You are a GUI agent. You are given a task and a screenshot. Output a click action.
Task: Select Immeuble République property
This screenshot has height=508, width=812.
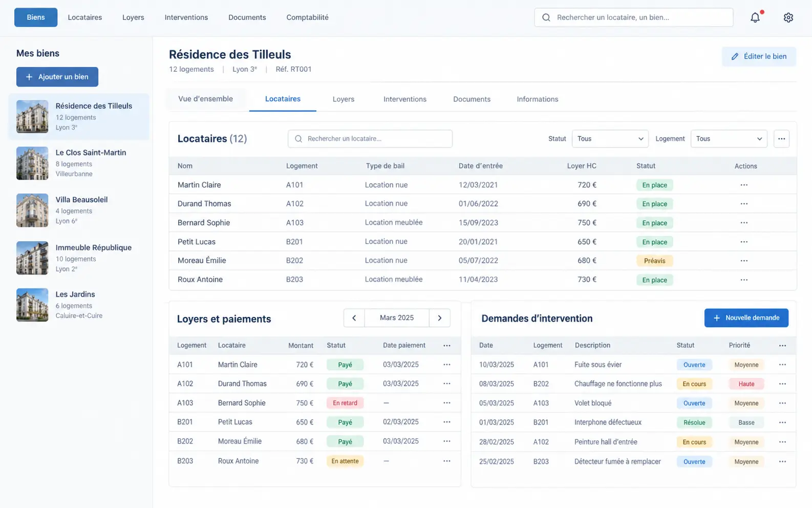(x=79, y=258)
